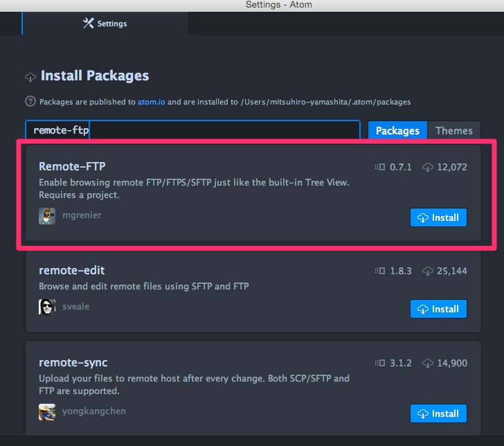The height and width of the screenshot is (446, 504).
Task: Click the sveale avatar image
Action: (47, 307)
